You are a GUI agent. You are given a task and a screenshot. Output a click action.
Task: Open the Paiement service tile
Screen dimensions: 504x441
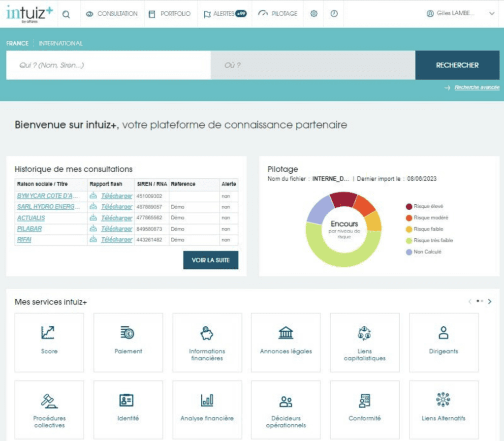128,343
